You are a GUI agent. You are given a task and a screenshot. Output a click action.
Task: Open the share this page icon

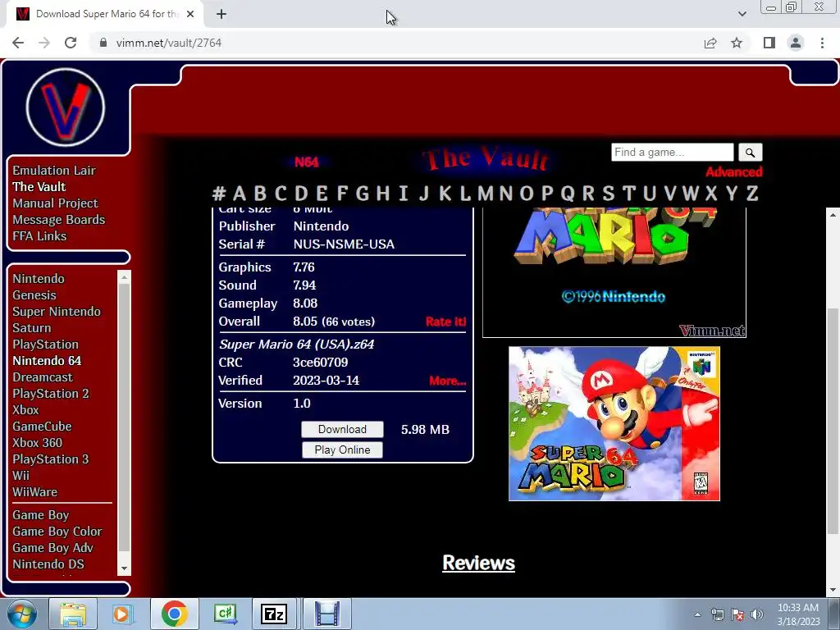[710, 43]
